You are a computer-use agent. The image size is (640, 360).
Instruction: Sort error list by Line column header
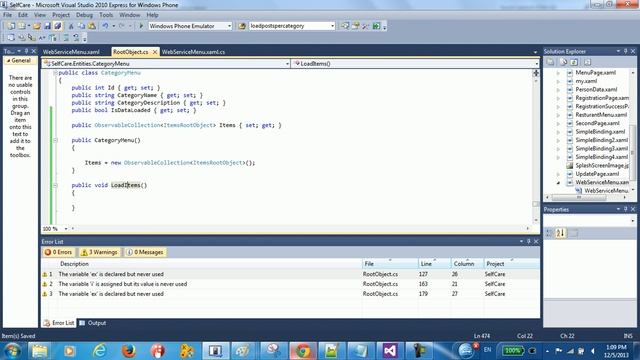tap(435, 264)
